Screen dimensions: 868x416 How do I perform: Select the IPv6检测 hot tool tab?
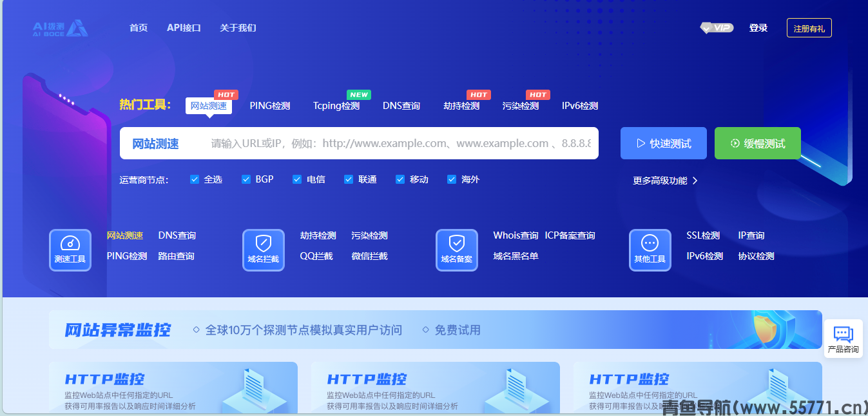pyautogui.click(x=580, y=106)
